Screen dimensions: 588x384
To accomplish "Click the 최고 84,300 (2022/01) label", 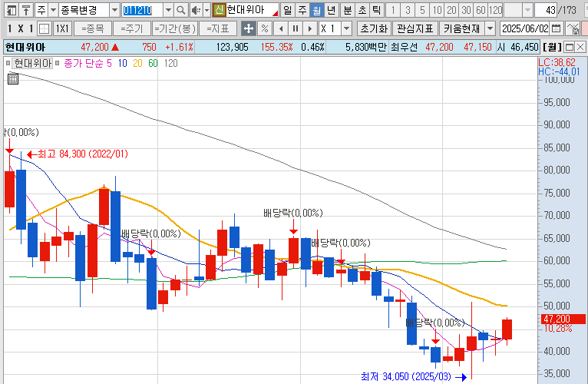I will pos(82,154).
